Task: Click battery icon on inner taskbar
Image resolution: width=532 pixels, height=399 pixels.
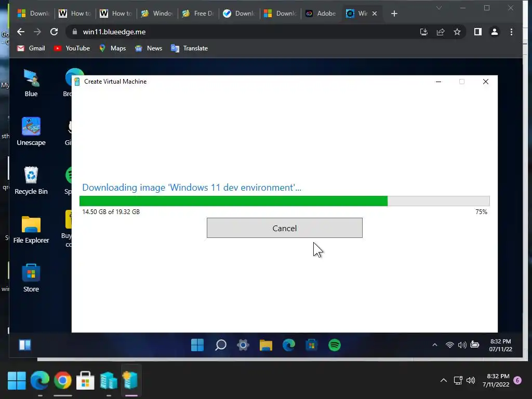Action: point(475,345)
